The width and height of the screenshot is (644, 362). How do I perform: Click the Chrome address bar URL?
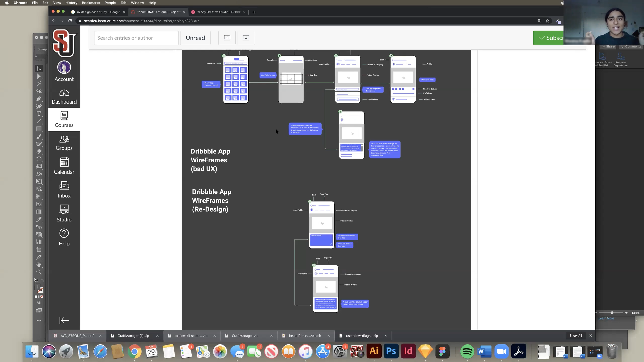[141, 21]
